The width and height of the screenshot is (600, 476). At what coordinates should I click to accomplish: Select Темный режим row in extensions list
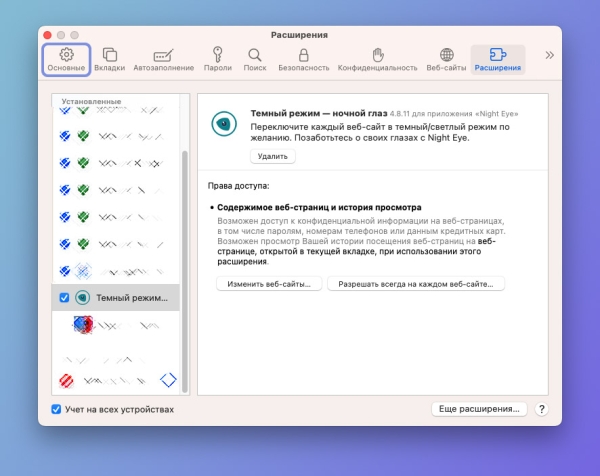pos(130,298)
